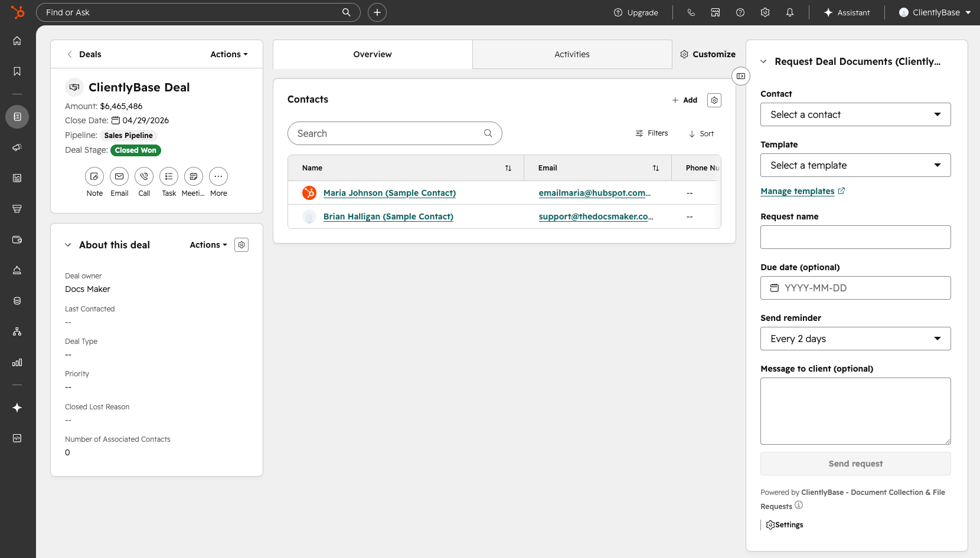Screen dimensions: 980x558
Task: Open the Automation workflow icon in sidebar
Action: coord(17,331)
